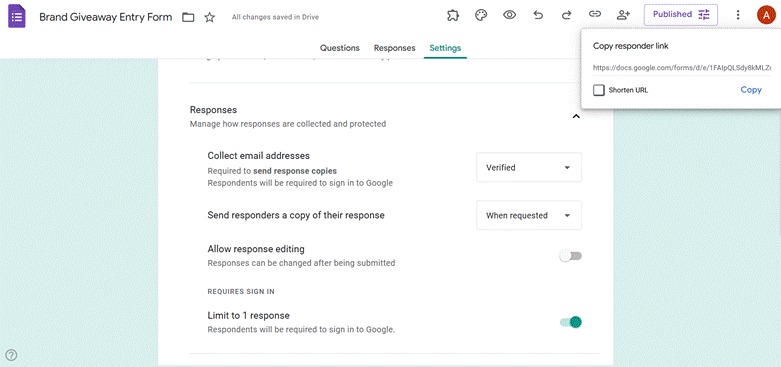781x367 pixels.
Task: Enable Allow response editing toggle
Action: [570, 256]
